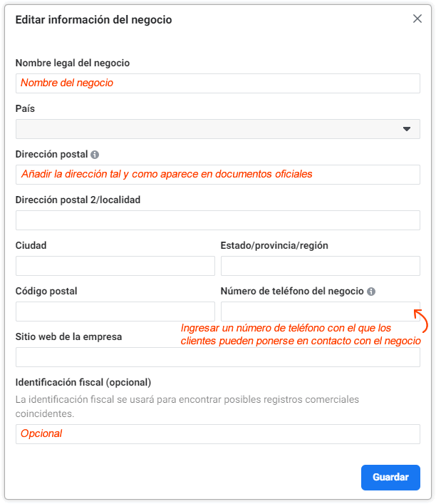Viewport: 436px width, 504px height.
Task: Click into the Ciudad text box
Action: (115, 266)
